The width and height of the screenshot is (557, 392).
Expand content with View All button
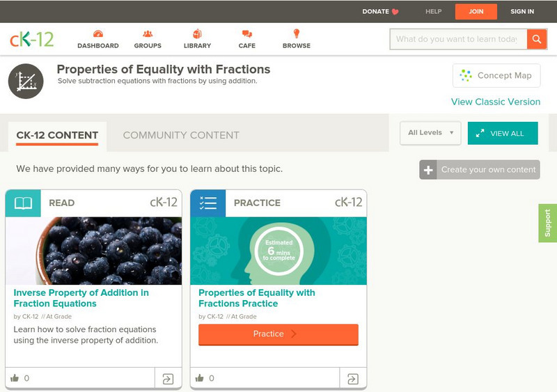tap(503, 133)
